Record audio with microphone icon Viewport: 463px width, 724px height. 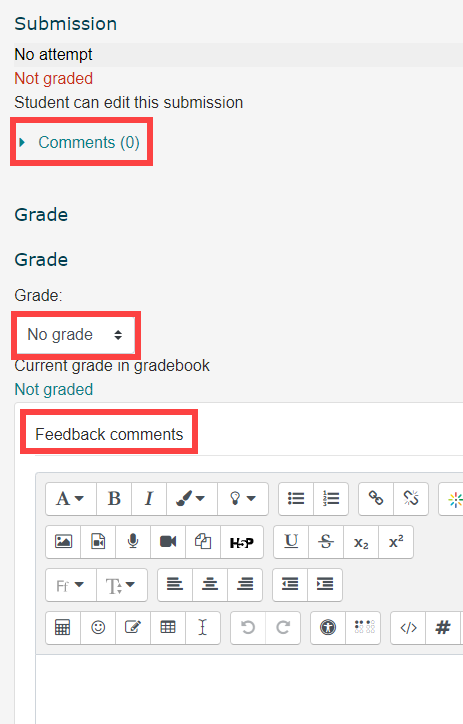click(133, 541)
